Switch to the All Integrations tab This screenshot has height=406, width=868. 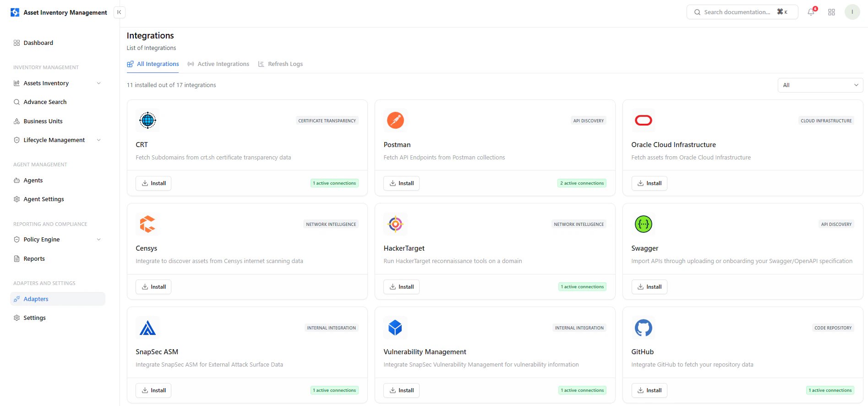point(153,64)
